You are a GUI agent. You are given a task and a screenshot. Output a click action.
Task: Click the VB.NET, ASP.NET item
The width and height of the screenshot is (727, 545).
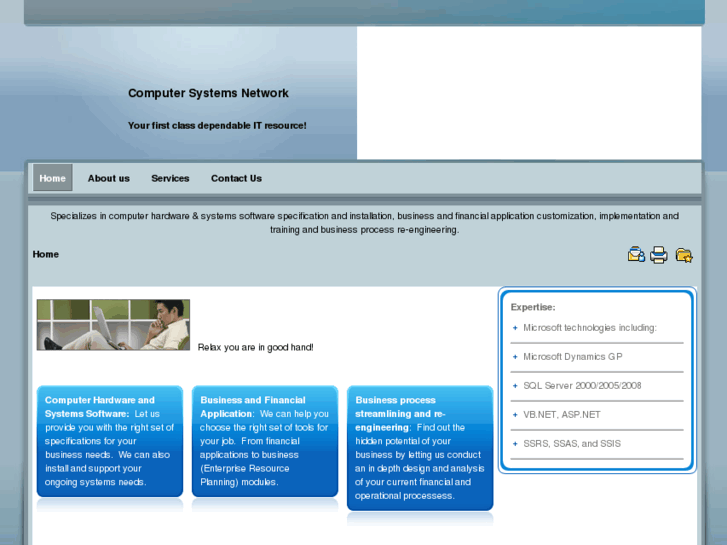[x=562, y=415]
